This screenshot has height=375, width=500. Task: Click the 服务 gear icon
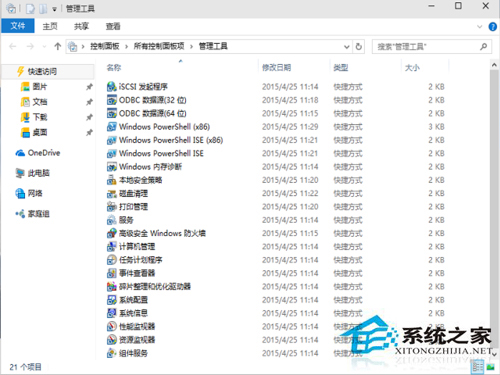tap(111, 220)
